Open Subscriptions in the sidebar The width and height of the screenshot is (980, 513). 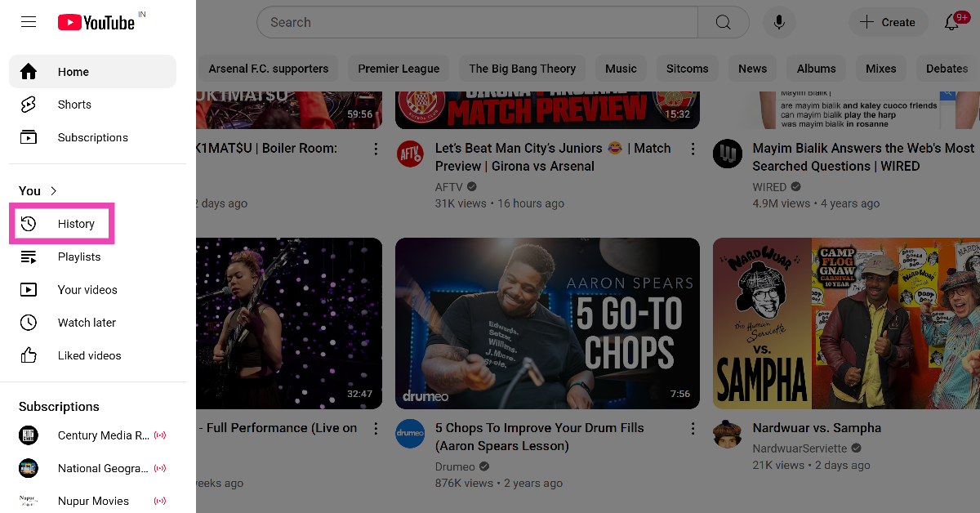point(92,137)
